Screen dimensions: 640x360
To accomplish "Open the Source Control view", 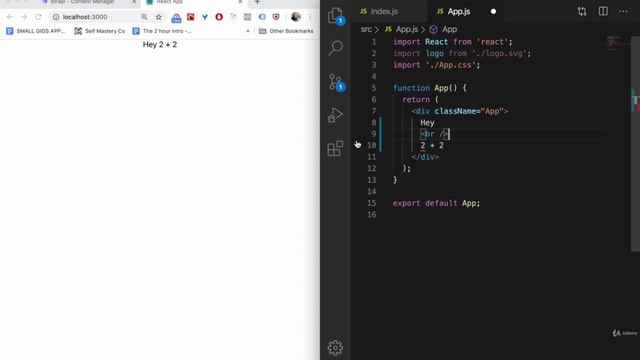I will coord(336,82).
